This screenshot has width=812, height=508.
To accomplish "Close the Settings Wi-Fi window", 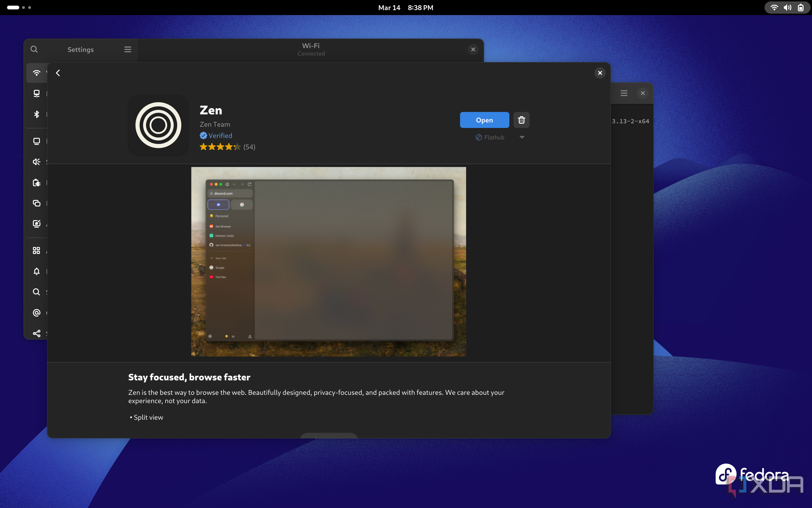I will click(473, 49).
